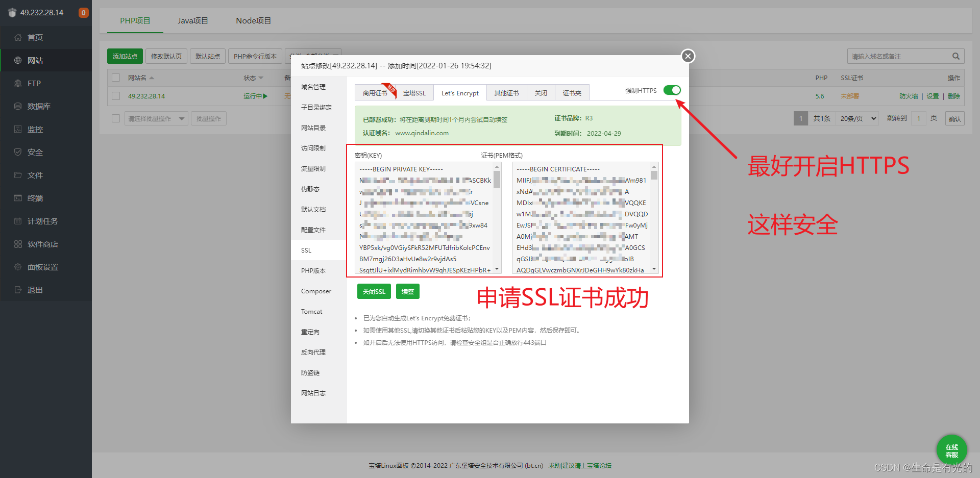This screenshot has width=980, height=478.
Task: Select the Let's Encrypt tab
Action: [x=460, y=93]
